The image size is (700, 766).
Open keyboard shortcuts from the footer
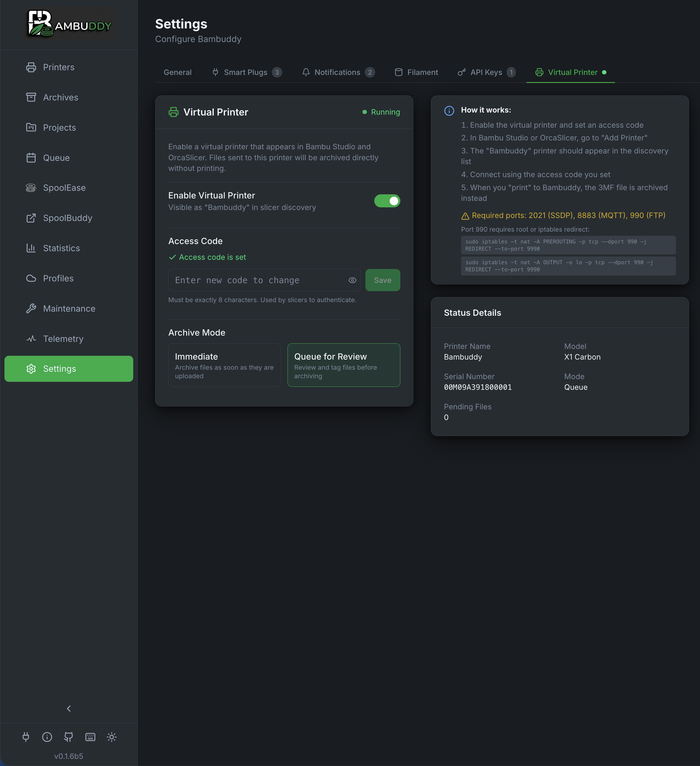coord(90,737)
